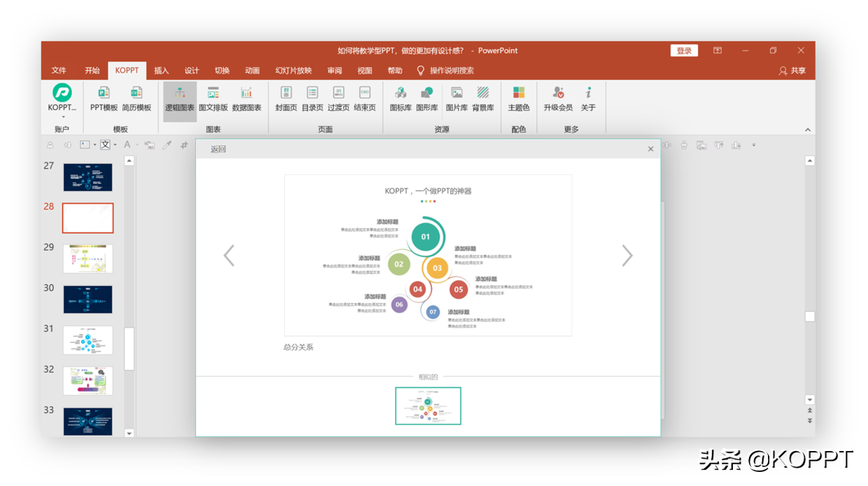Insert a 目录页 contents page
This screenshot has height=486, width=868.
(x=312, y=98)
